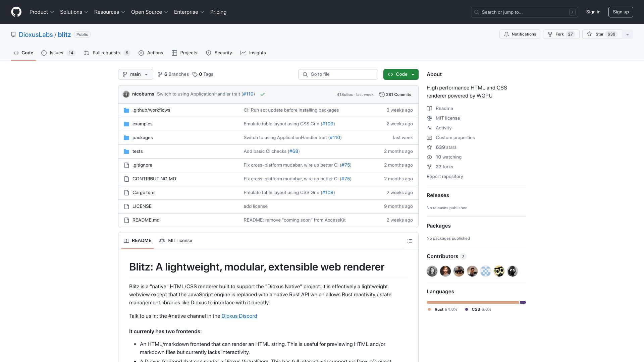Open the Actions tab
The width and height of the screenshot is (644, 362).
151,53
